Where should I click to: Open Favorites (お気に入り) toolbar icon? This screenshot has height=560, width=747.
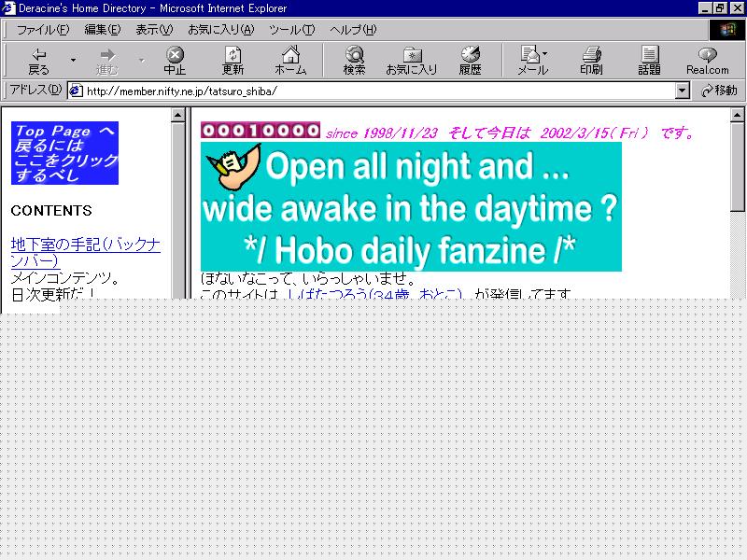[411, 60]
